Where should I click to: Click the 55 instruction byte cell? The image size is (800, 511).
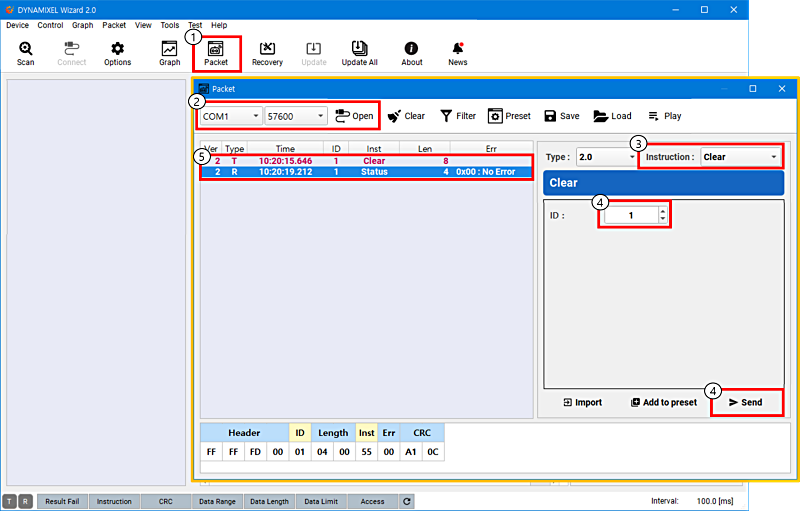pyautogui.click(x=366, y=452)
